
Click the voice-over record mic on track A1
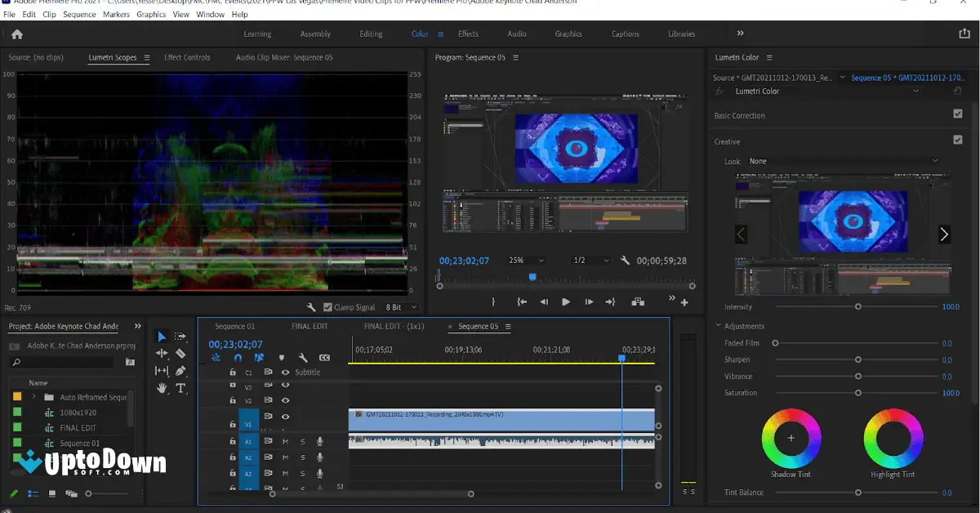[319, 441]
